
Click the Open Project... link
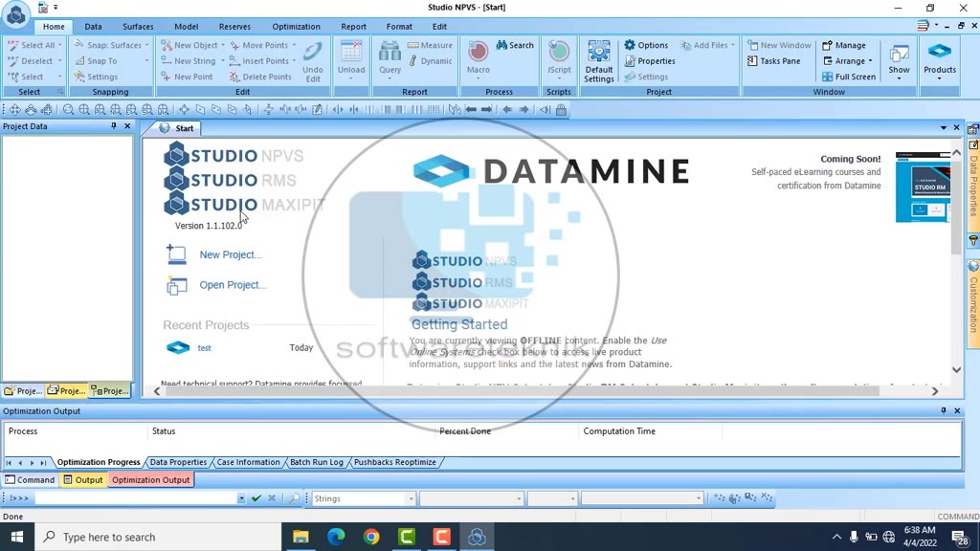pos(233,285)
